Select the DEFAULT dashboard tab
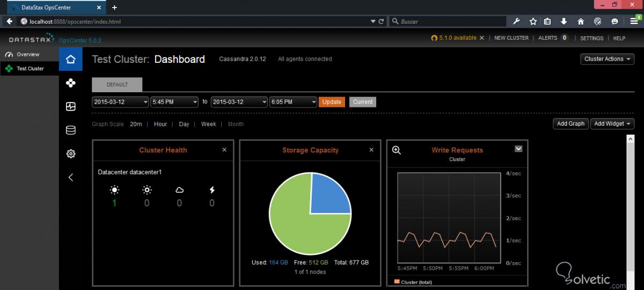The height and width of the screenshot is (290, 644). [117, 85]
